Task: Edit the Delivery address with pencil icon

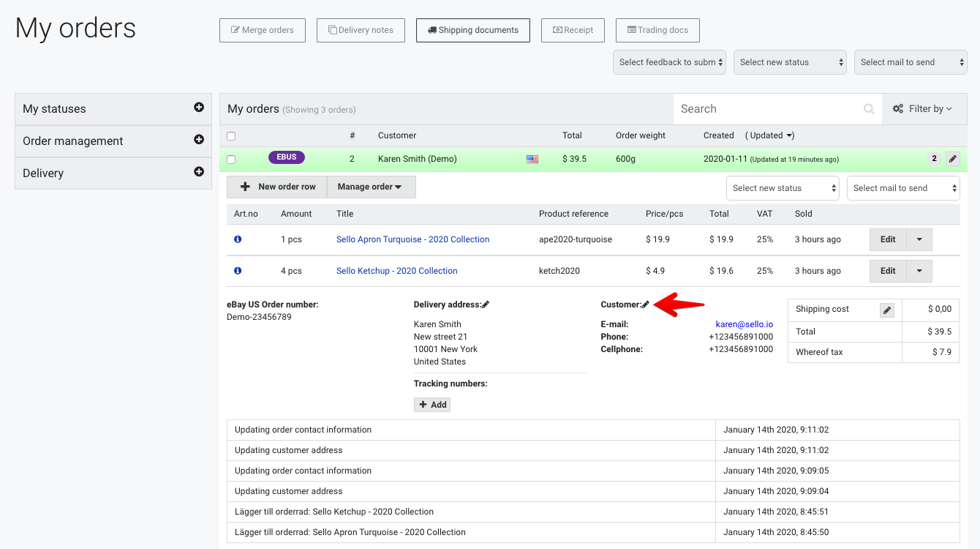Action: pyautogui.click(x=486, y=305)
